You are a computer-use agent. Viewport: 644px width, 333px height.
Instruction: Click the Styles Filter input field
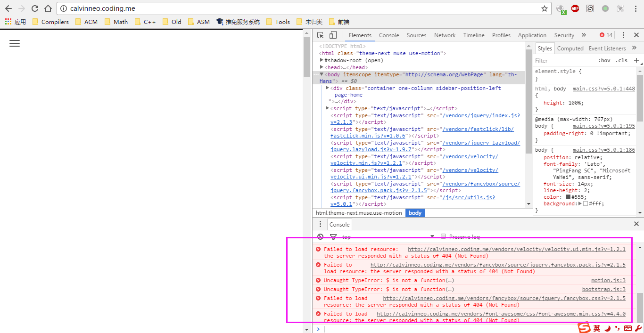(x=563, y=60)
